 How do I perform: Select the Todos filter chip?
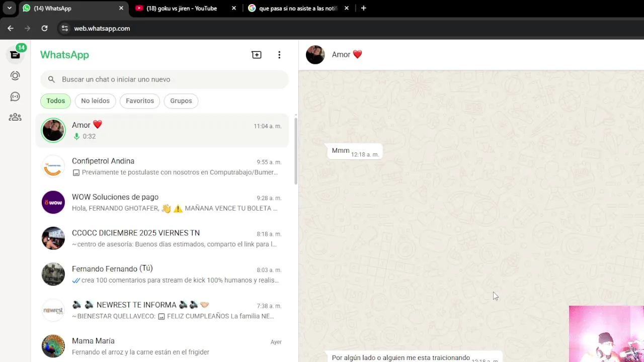pyautogui.click(x=55, y=101)
